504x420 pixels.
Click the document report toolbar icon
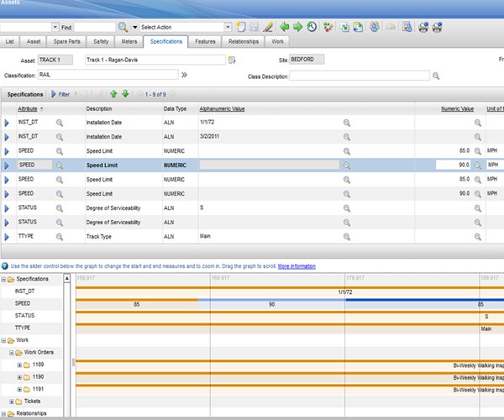[x=407, y=27]
